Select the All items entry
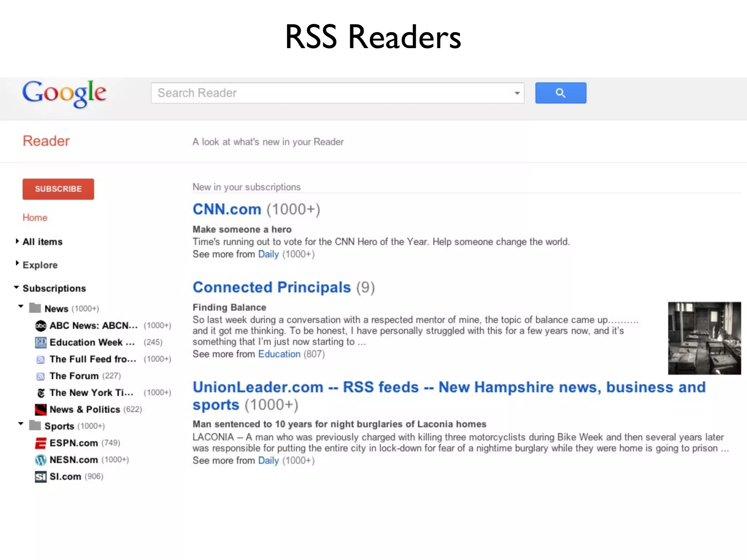The width and height of the screenshot is (747, 560). [x=43, y=242]
